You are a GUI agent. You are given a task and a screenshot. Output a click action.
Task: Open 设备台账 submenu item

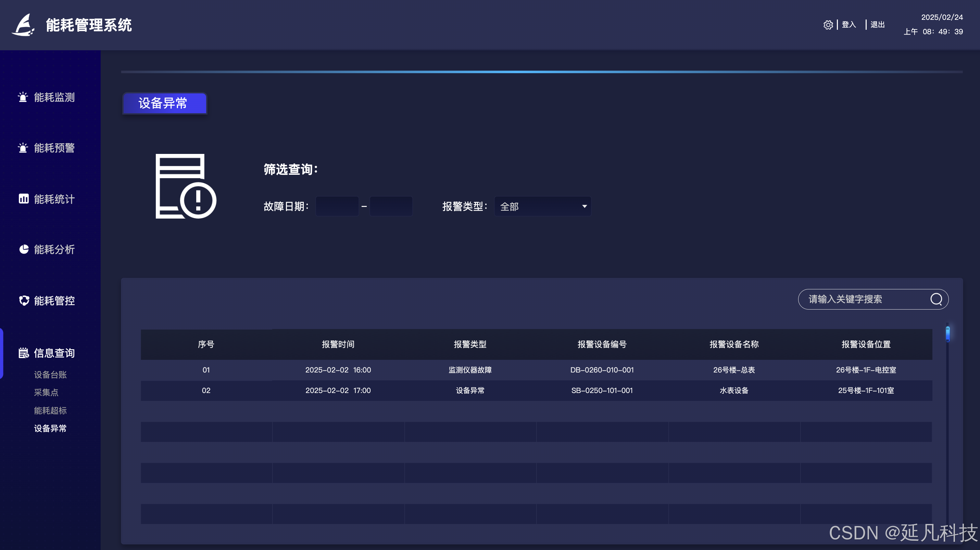tap(50, 375)
